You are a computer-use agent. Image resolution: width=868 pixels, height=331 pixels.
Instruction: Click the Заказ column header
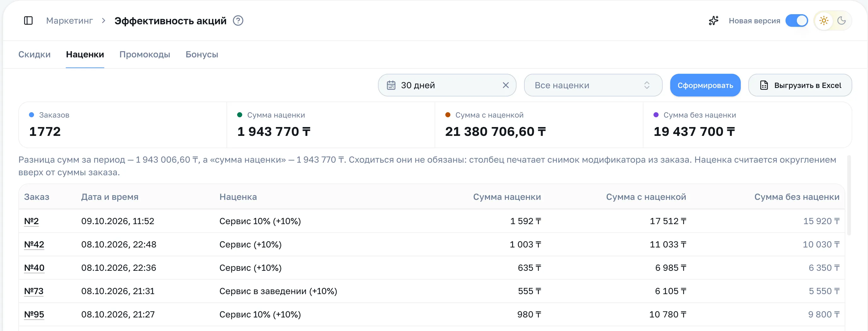pyautogui.click(x=37, y=197)
